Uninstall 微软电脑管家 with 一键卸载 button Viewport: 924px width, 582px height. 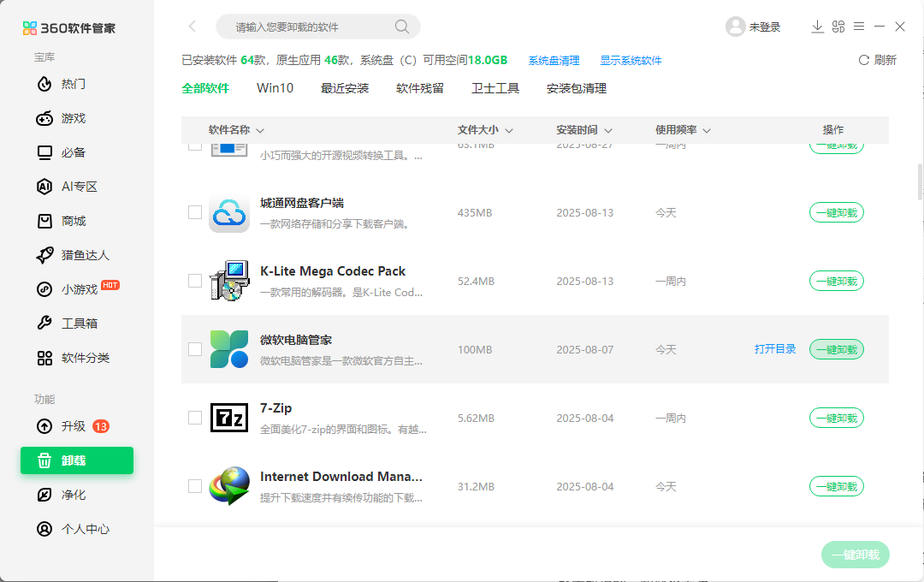click(836, 349)
